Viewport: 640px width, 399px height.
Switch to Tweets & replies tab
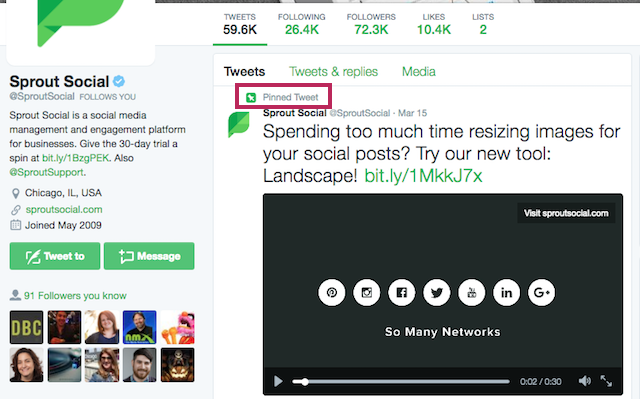click(x=333, y=72)
